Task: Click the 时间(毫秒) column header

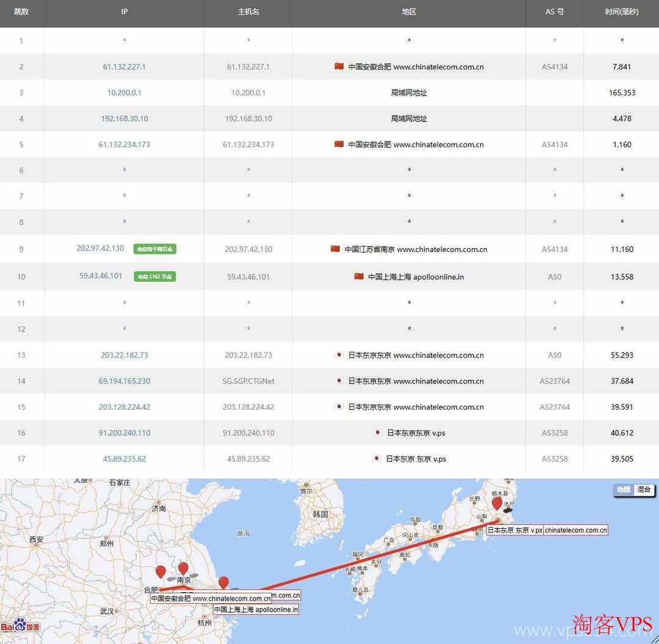Action: click(x=622, y=12)
